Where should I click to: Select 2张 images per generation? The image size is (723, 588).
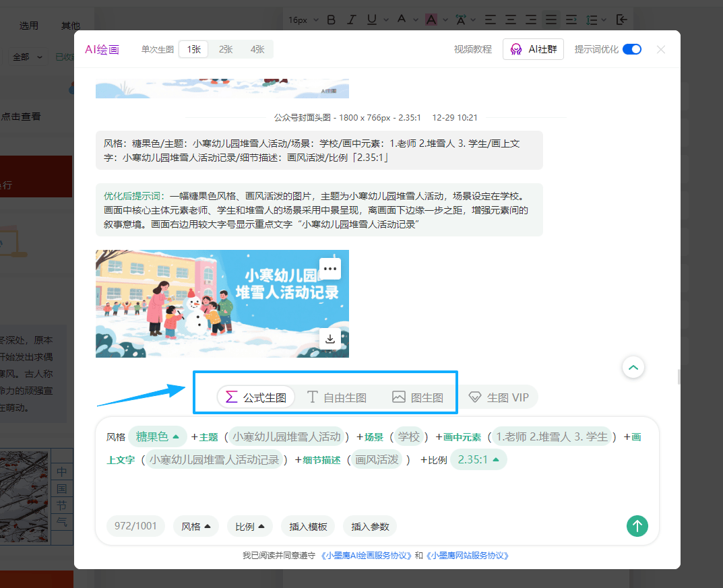pos(226,49)
